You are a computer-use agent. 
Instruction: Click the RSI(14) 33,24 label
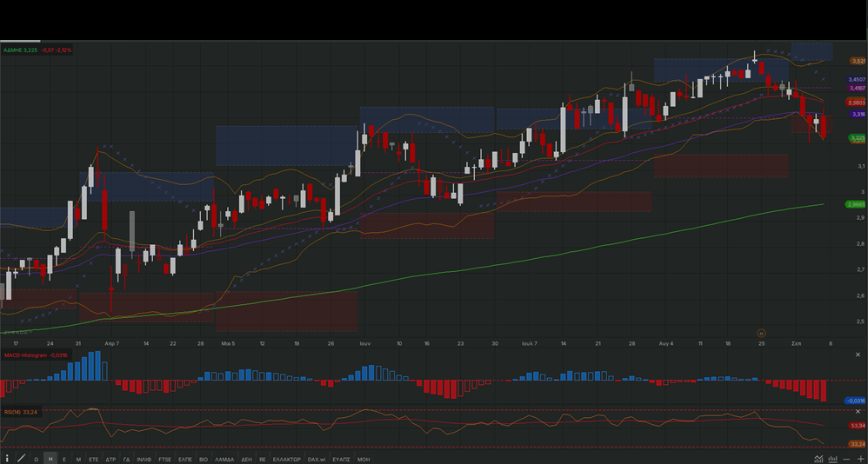click(21, 412)
